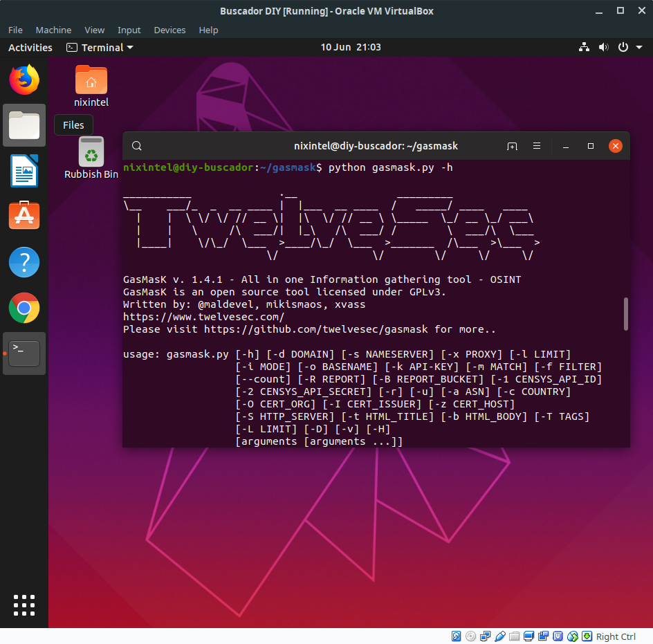Screen dimensions: 653x644
Task: Open the VirtualBox Input menu
Action: coord(129,30)
